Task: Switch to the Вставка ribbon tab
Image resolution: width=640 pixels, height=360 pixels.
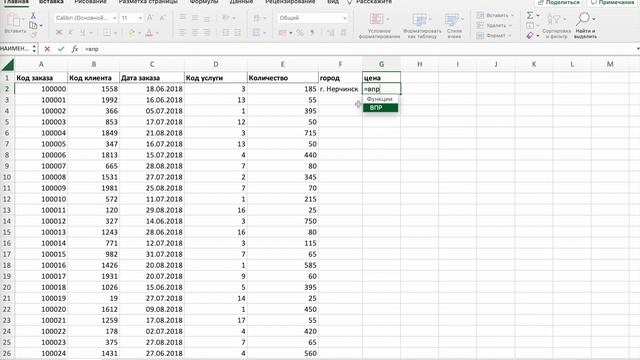Action: (x=51, y=2)
